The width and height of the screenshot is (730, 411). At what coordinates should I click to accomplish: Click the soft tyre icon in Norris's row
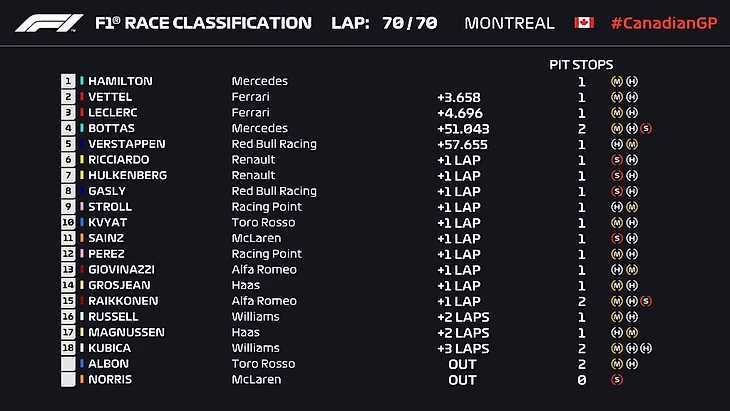[617, 380]
